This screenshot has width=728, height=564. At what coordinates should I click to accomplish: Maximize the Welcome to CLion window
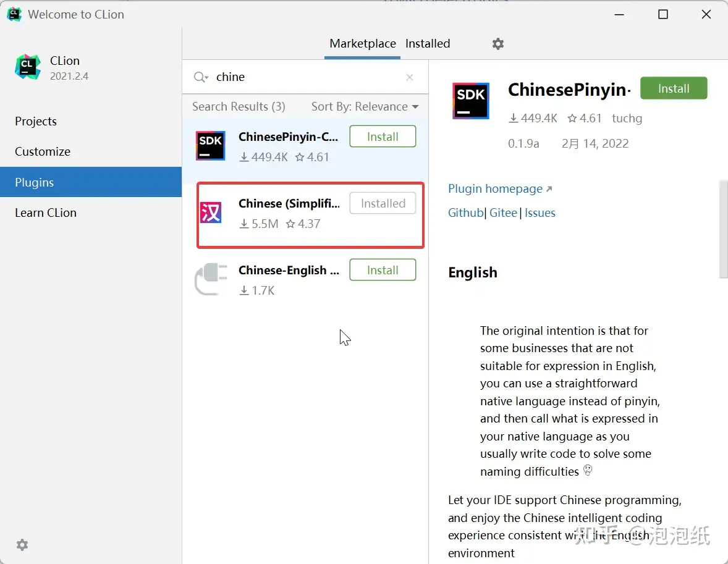click(x=663, y=14)
